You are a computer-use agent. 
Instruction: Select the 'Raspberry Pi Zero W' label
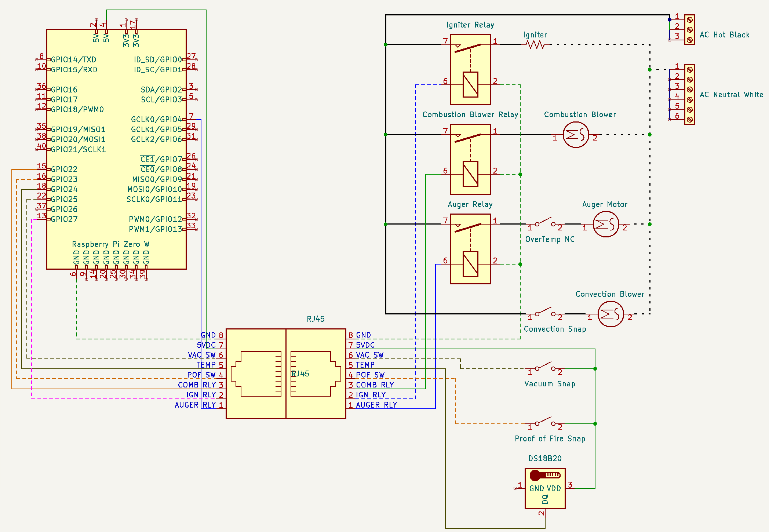111,244
